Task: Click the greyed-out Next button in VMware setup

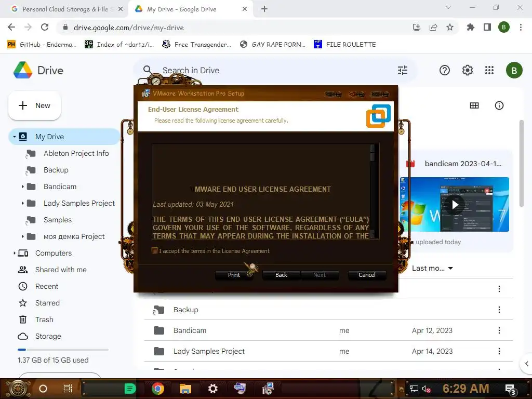Action: coord(320,275)
